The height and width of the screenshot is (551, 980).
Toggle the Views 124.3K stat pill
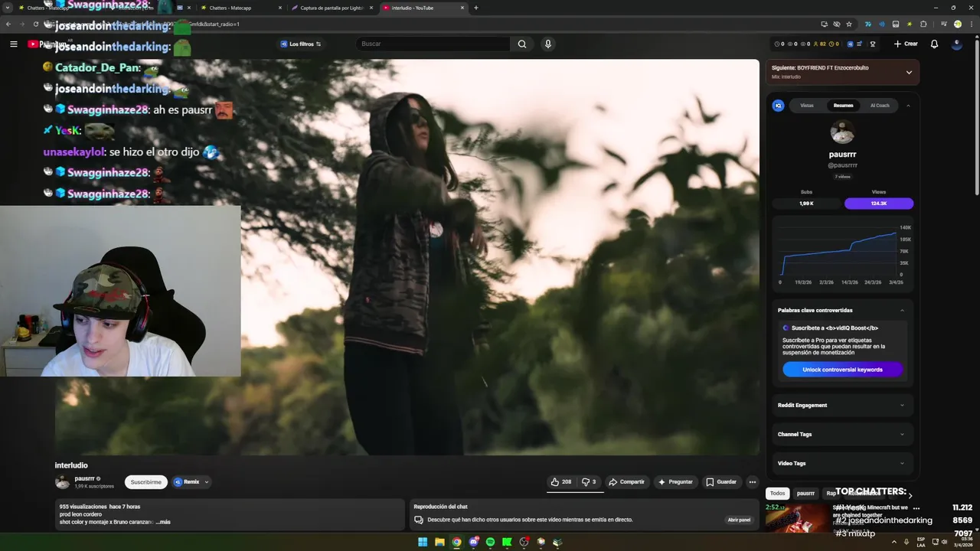(879, 204)
